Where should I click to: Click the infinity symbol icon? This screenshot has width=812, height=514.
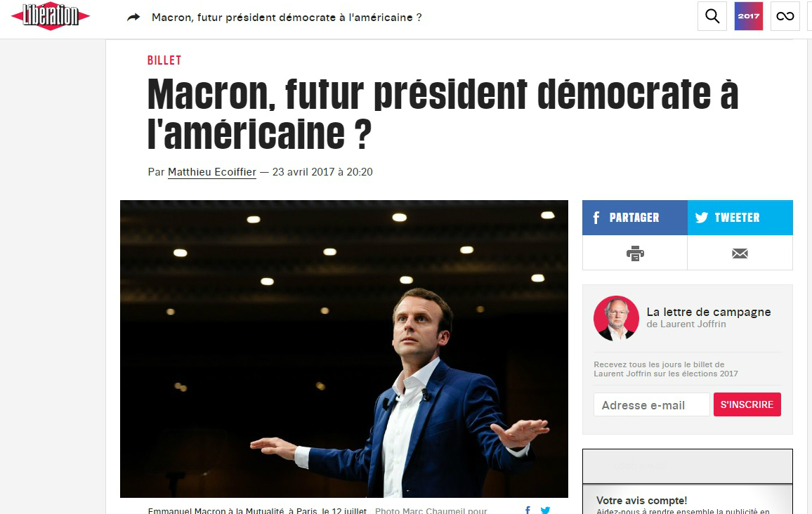tap(785, 16)
